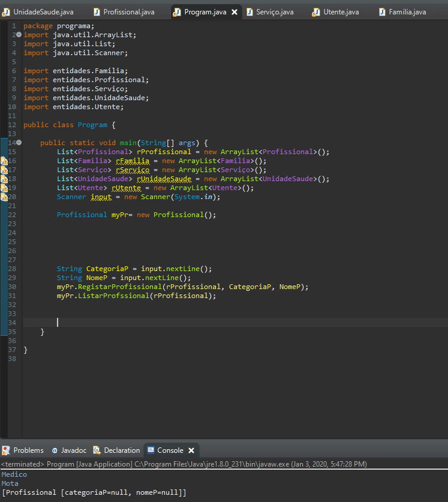Click the myPr variable declaration on line 22
Image resolution: width=448 pixels, height=502 pixels.
click(x=120, y=215)
